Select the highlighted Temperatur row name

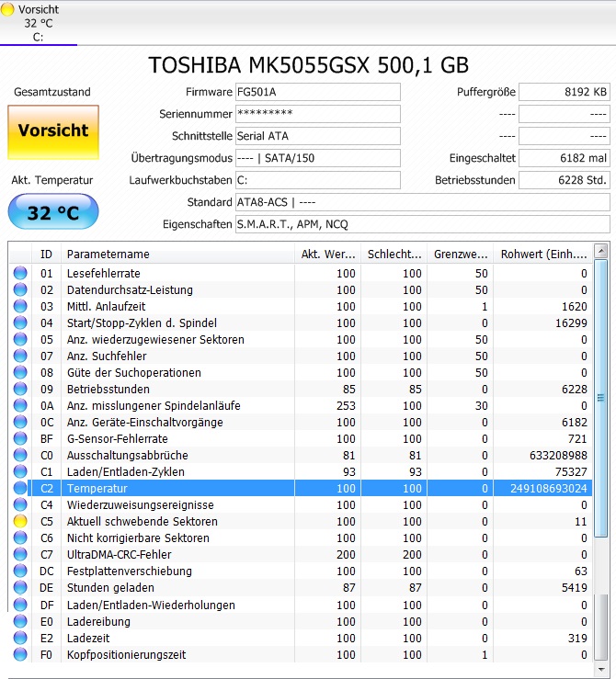coord(97,489)
